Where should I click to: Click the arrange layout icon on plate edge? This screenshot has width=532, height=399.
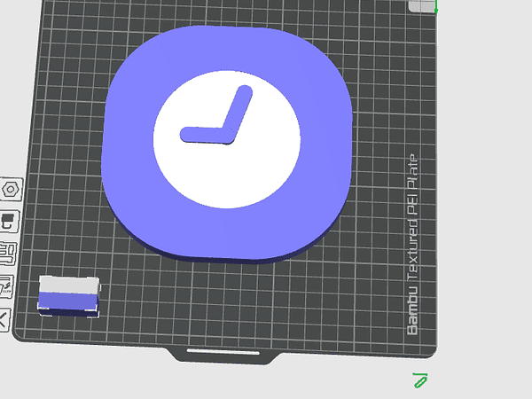click(8, 254)
